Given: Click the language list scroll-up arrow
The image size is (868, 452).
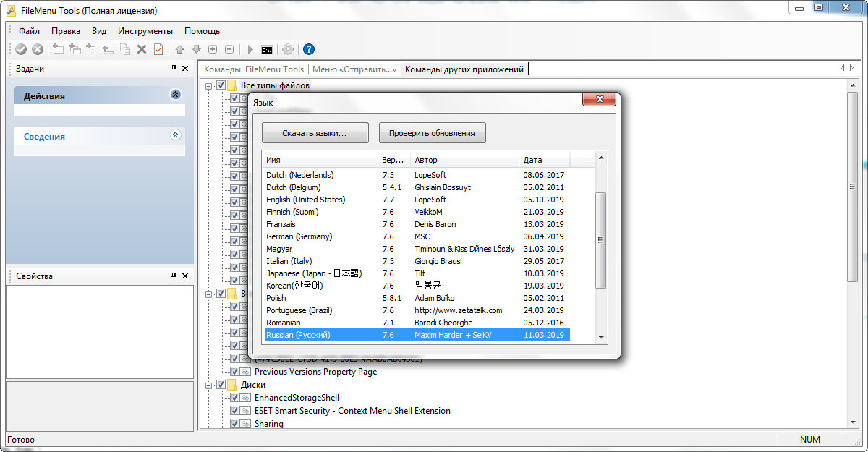Looking at the screenshot, I should click(x=600, y=157).
